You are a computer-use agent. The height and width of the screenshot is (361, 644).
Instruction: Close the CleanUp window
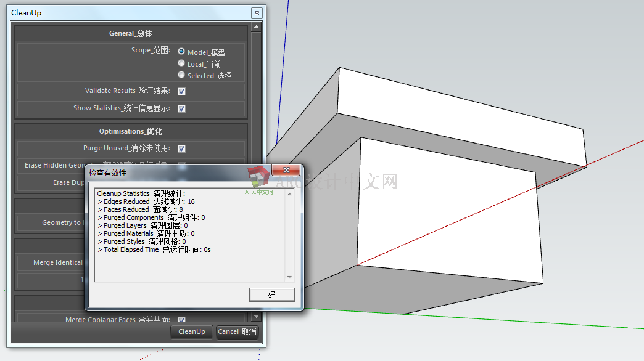pyautogui.click(x=257, y=13)
